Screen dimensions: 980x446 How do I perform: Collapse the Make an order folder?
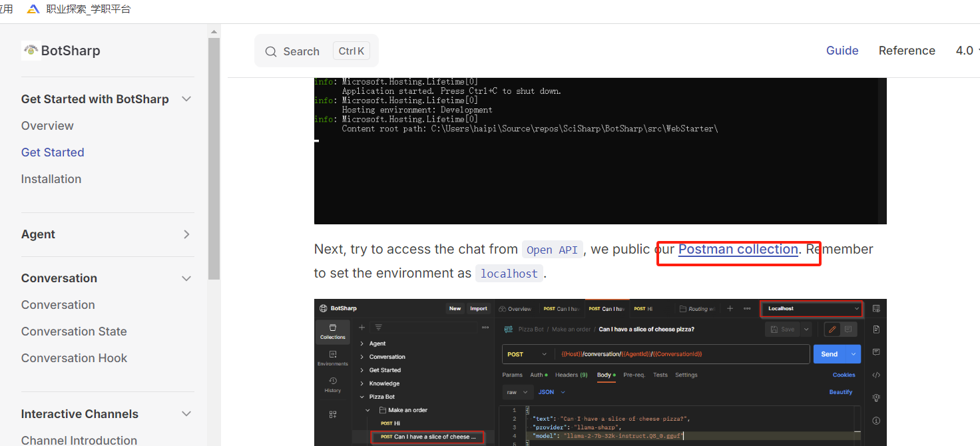(x=368, y=410)
